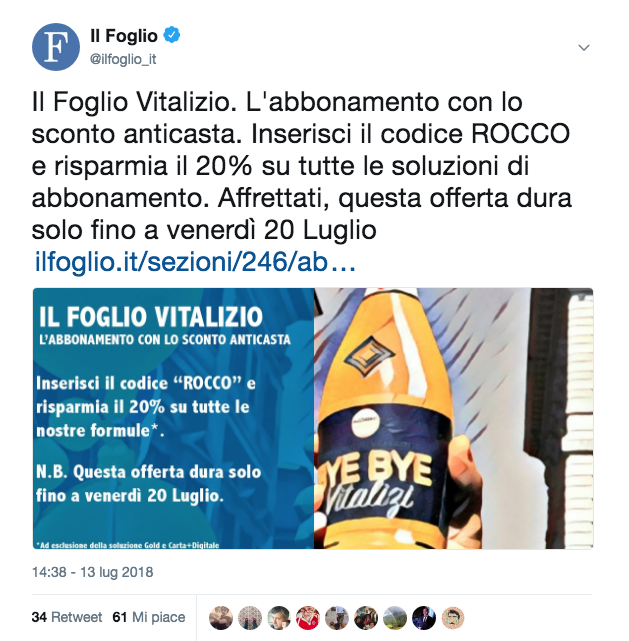The height and width of the screenshot is (641, 629).
Task: Open the man in dark suit liker avatar
Action: (424, 617)
